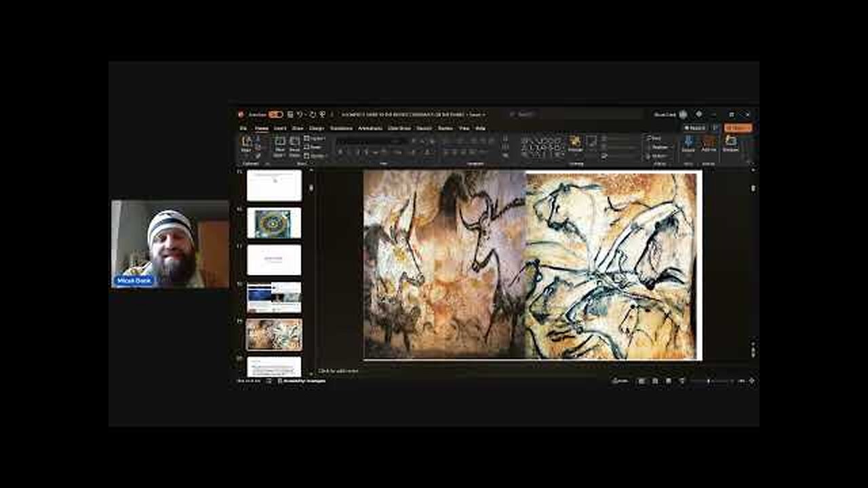Switch to the Draw tab

click(297, 128)
